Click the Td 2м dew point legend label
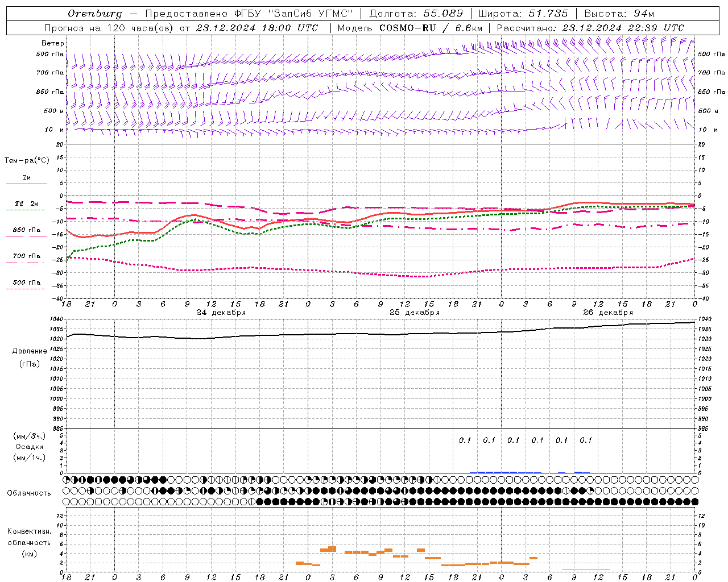The image size is (728, 582). 26,203
